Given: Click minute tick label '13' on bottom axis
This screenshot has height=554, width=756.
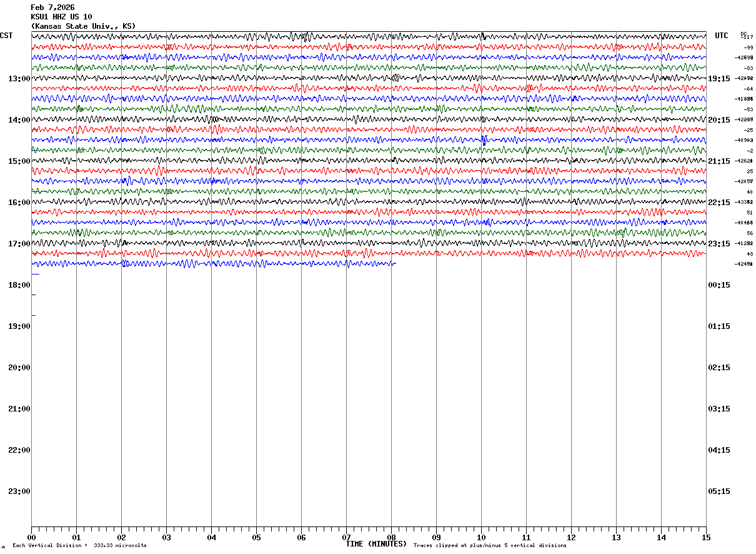Looking at the screenshot, I should click(616, 538).
